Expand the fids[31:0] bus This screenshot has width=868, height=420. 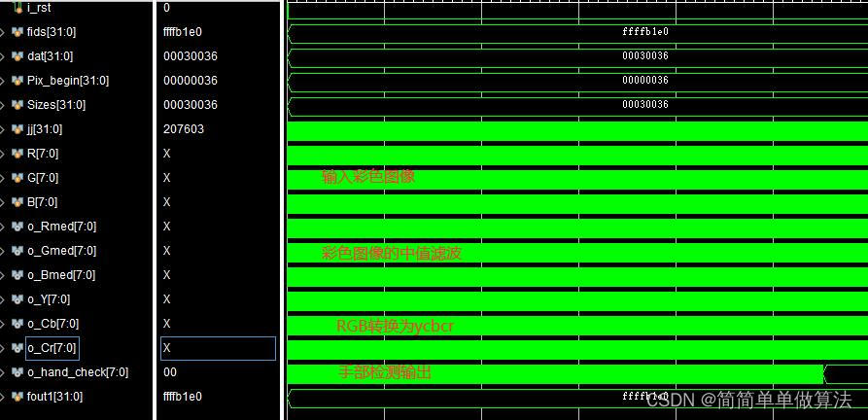(3, 32)
